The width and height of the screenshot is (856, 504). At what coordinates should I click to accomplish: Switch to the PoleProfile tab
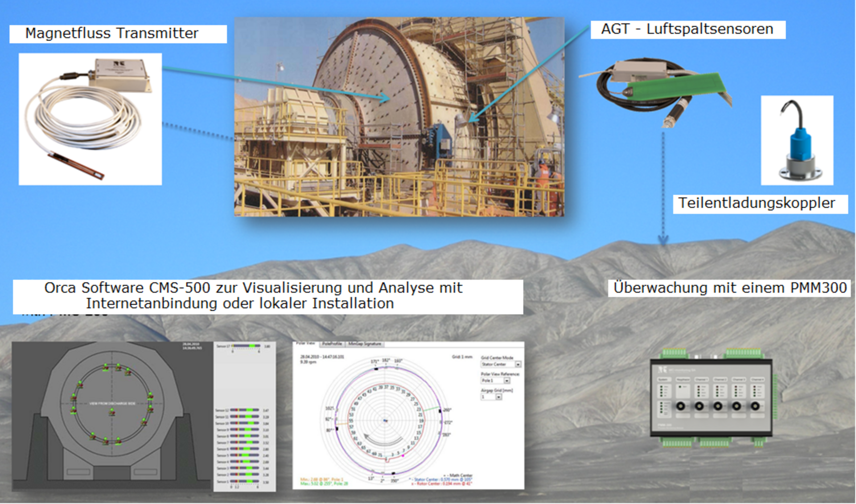[x=332, y=344]
